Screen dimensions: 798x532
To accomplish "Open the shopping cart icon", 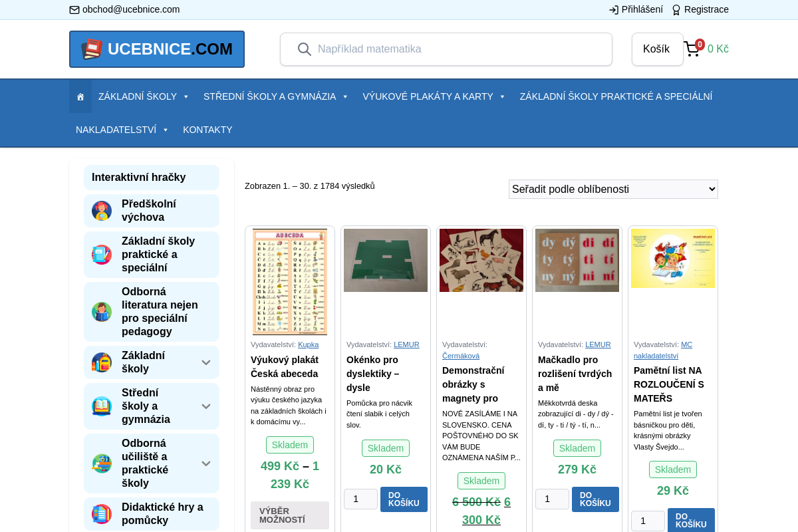I will coord(692,49).
